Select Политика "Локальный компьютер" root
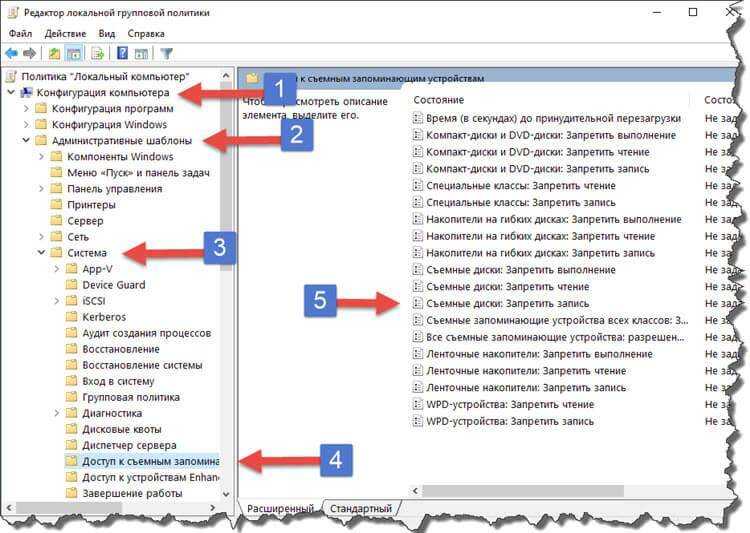 105,76
